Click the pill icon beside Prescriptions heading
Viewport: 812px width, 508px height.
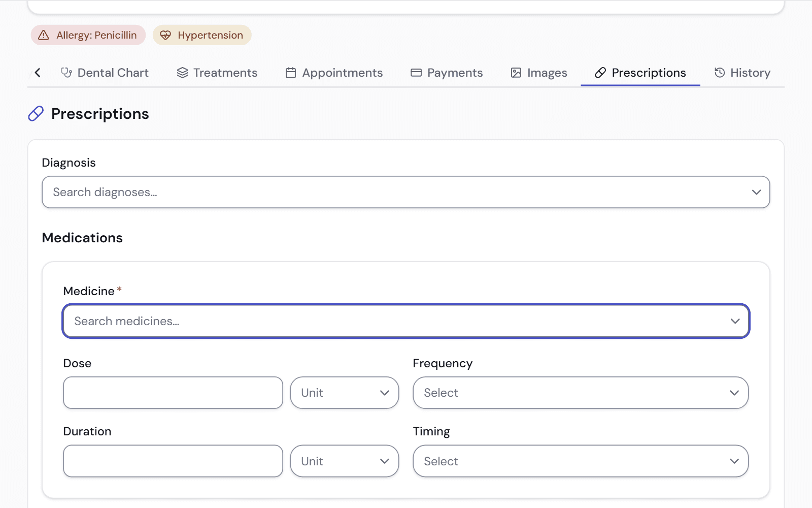(36, 114)
